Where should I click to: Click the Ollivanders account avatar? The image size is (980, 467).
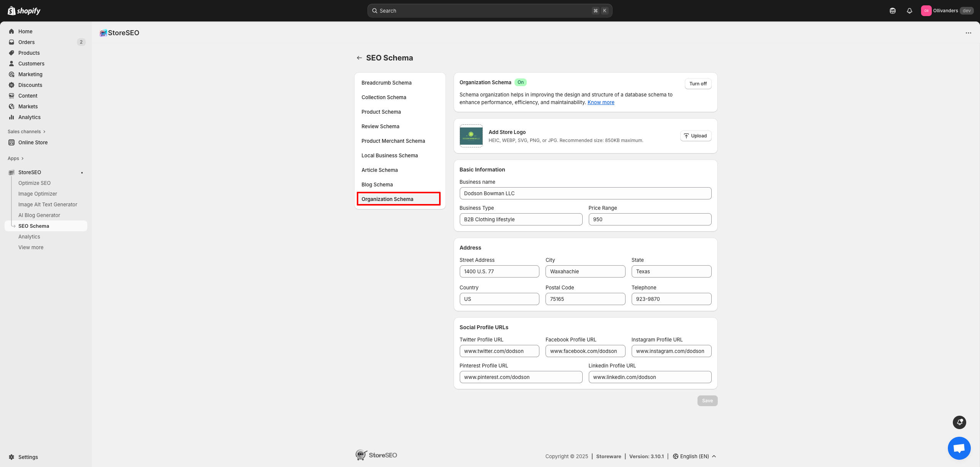coord(926,10)
